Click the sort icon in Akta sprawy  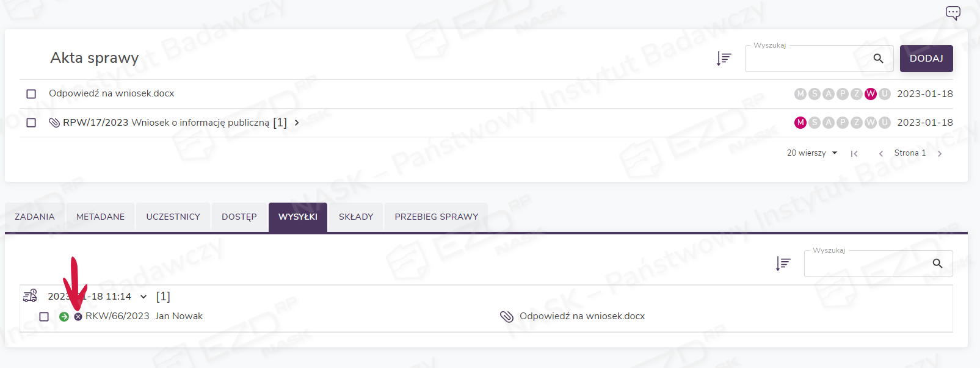click(x=724, y=59)
